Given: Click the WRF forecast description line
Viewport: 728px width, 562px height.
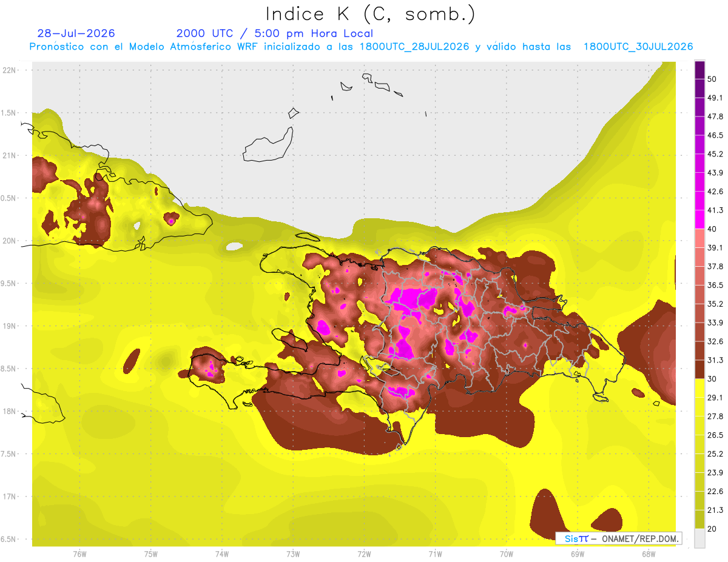Looking at the screenshot, I should tap(361, 47).
